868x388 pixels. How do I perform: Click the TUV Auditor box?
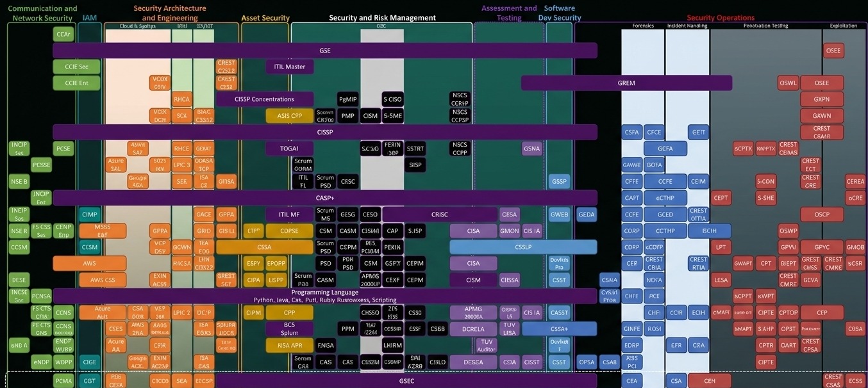tap(487, 345)
